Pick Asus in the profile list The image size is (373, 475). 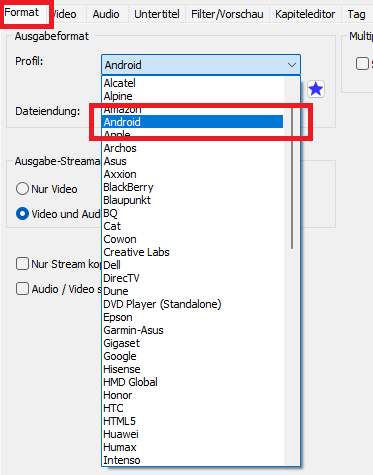pyautogui.click(x=192, y=161)
